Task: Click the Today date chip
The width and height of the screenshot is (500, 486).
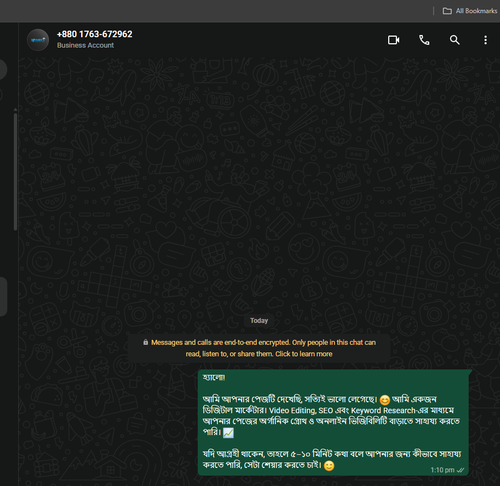Action: tap(259, 320)
